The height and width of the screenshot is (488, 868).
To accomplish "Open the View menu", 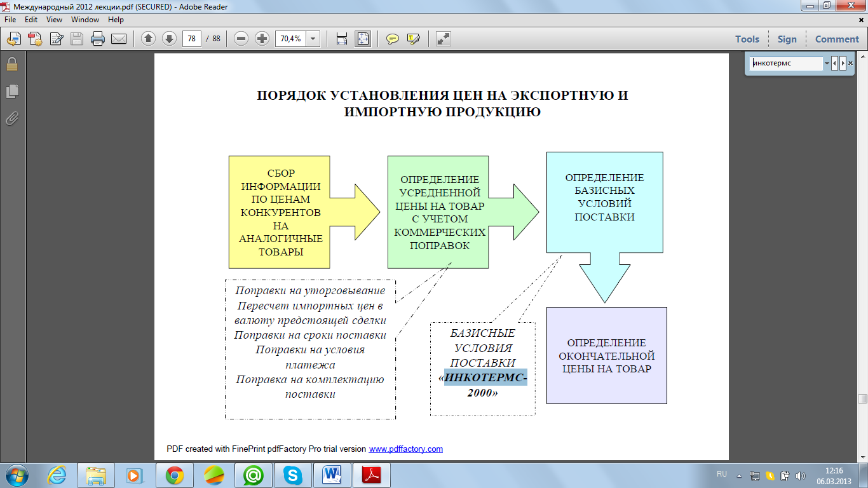I will pyautogui.click(x=54, y=20).
